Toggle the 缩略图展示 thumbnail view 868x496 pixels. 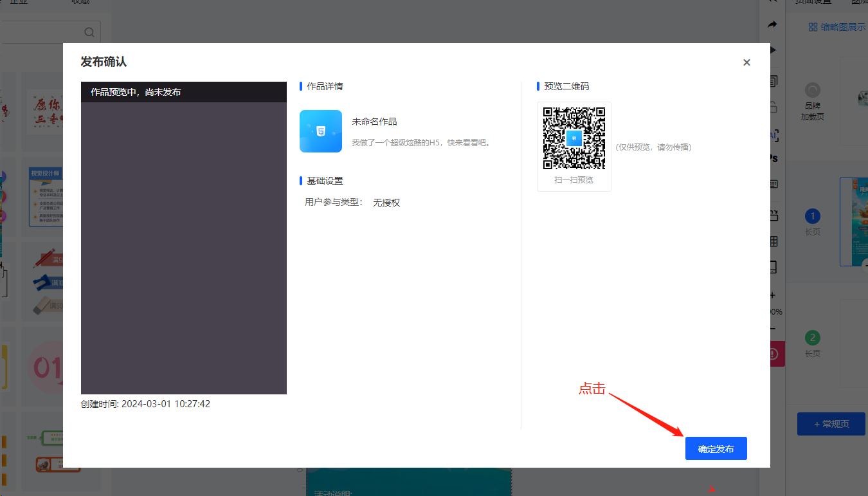tap(836, 27)
